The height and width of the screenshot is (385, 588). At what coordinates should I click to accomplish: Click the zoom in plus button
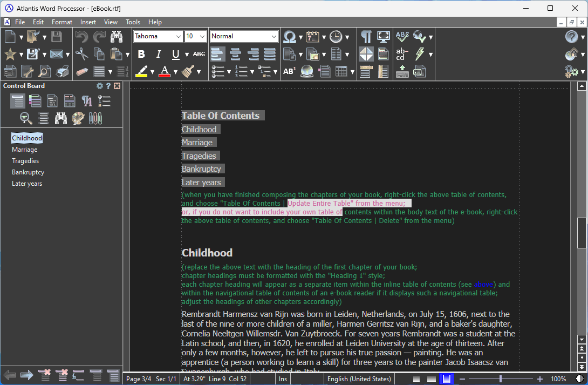coord(540,379)
